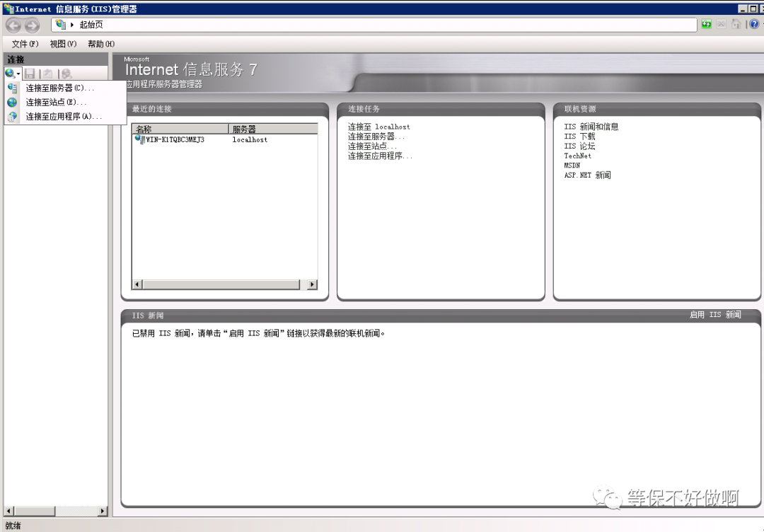This screenshot has width=764, height=532.
Task: Click the save (floppy disk) icon in Connections toolbar
Action: click(30, 74)
